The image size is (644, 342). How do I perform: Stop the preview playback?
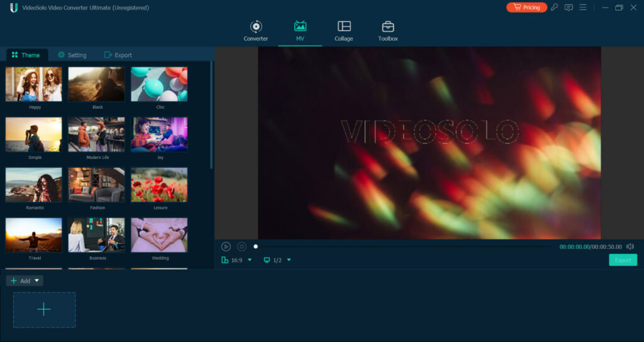[241, 246]
